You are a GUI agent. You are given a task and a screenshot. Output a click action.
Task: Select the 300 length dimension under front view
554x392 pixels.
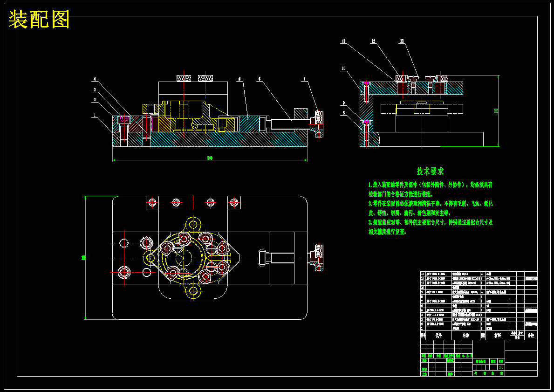tap(210, 158)
